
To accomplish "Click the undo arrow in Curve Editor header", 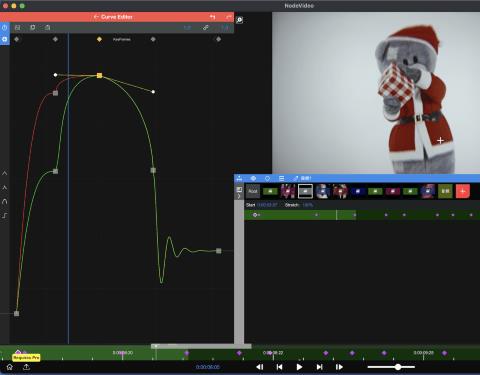I will click(x=212, y=17).
